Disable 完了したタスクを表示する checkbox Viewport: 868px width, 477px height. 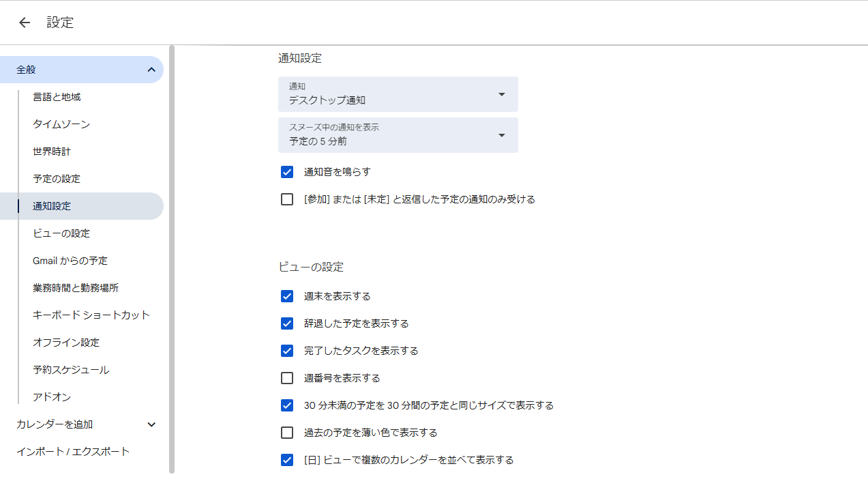[x=287, y=351]
